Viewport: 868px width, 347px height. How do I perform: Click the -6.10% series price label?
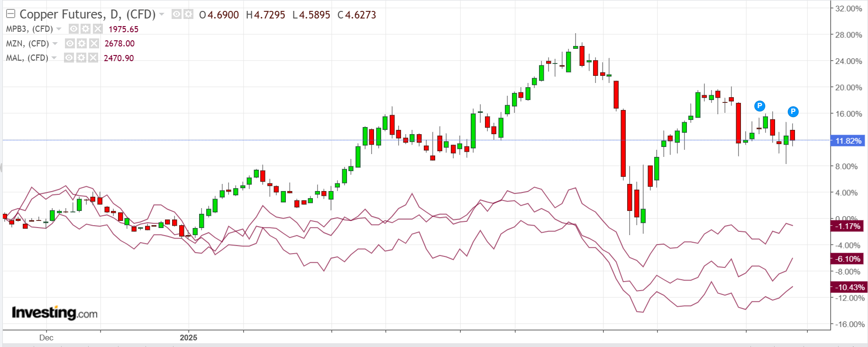point(848,259)
